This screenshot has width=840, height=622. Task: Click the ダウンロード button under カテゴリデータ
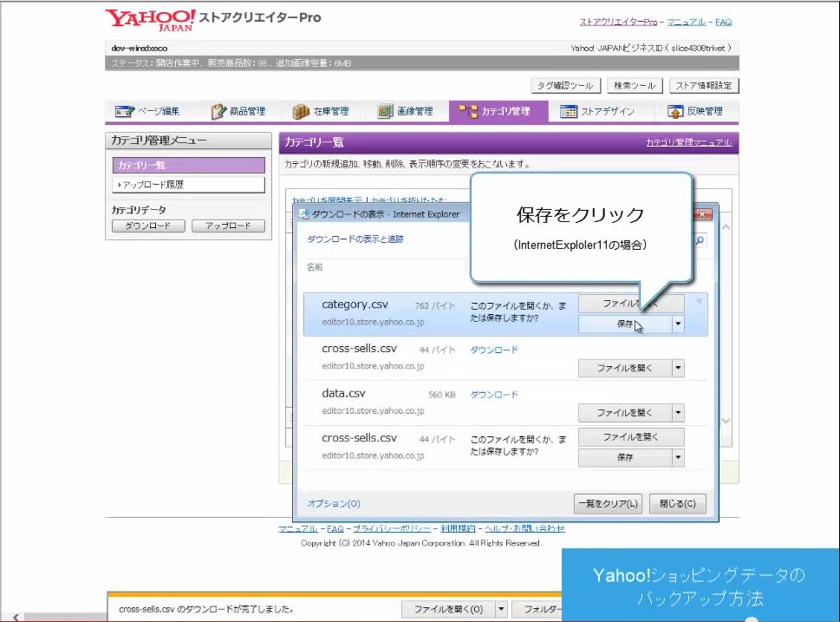click(148, 226)
